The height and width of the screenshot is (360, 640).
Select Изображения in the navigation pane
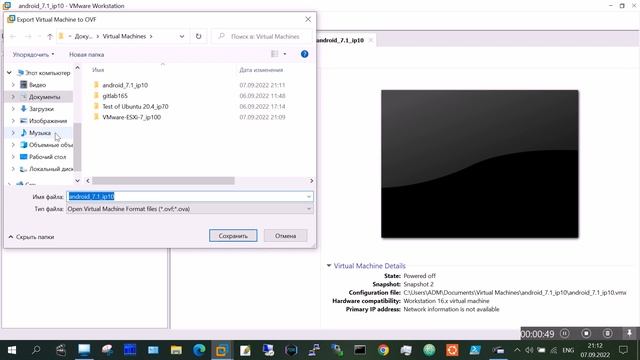point(47,121)
